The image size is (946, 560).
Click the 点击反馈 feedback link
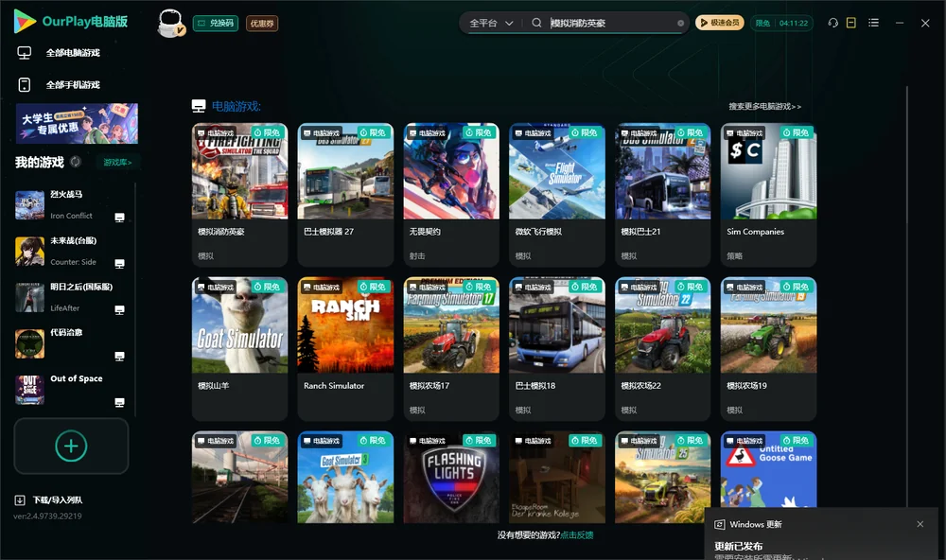pos(576,535)
